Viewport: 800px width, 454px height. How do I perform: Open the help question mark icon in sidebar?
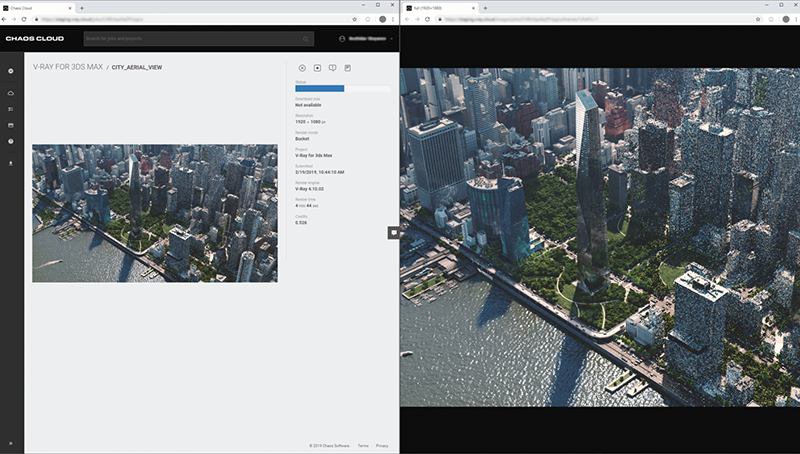pos(11,142)
